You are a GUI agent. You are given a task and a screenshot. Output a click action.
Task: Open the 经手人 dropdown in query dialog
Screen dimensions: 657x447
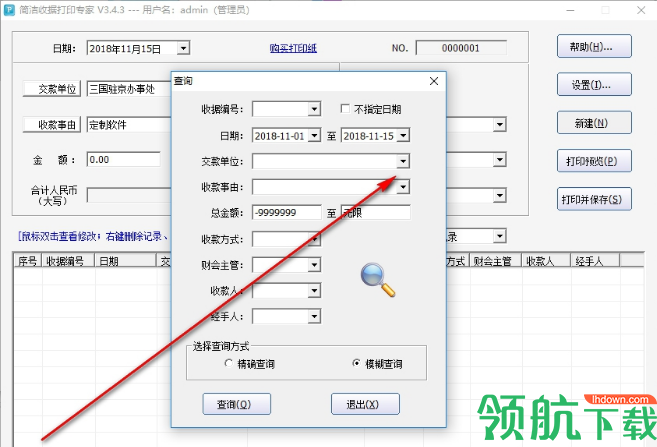tap(314, 317)
